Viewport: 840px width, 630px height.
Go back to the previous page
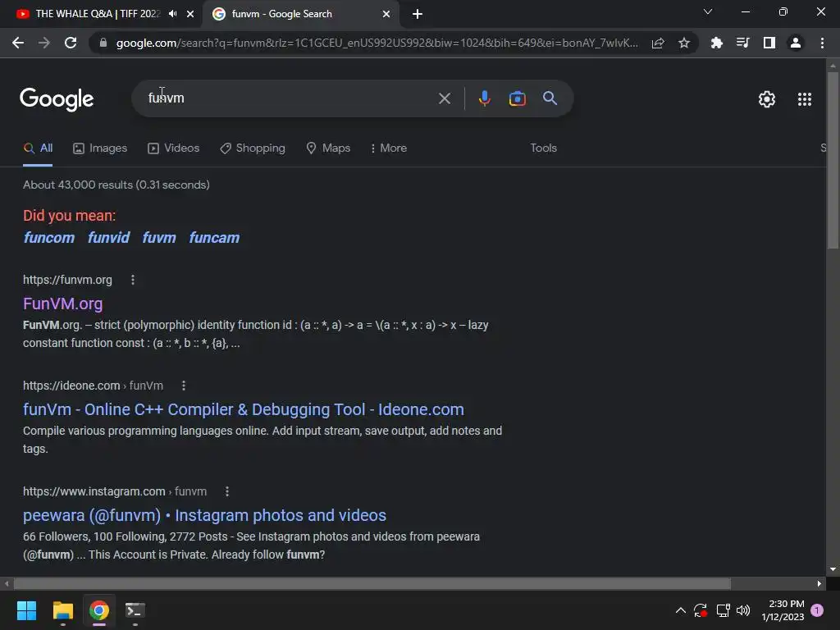click(x=18, y=43)
